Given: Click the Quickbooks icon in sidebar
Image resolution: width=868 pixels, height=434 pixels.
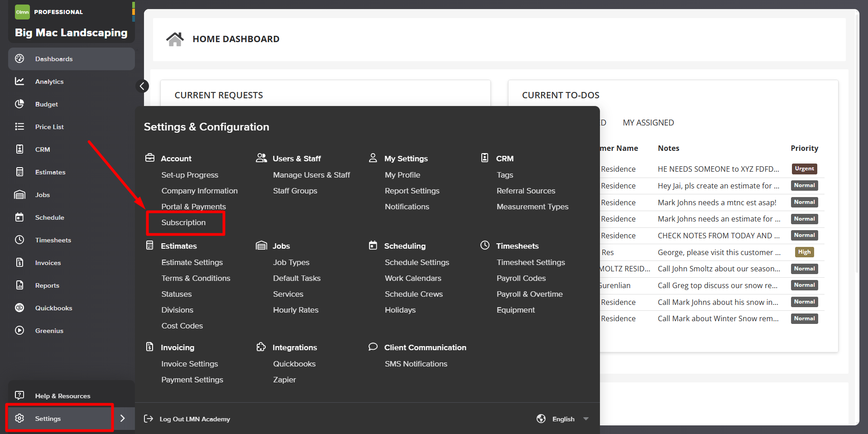Looking at the screenshot, I should (19, 308).
